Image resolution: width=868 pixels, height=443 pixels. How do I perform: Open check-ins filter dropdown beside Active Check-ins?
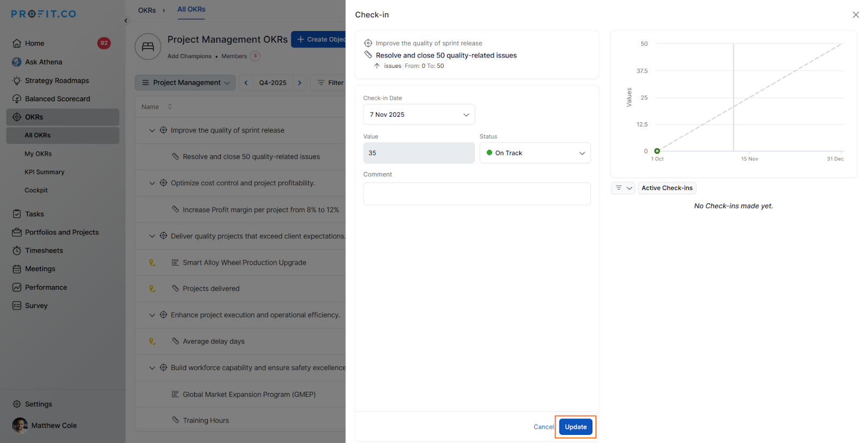pos(623,188)
